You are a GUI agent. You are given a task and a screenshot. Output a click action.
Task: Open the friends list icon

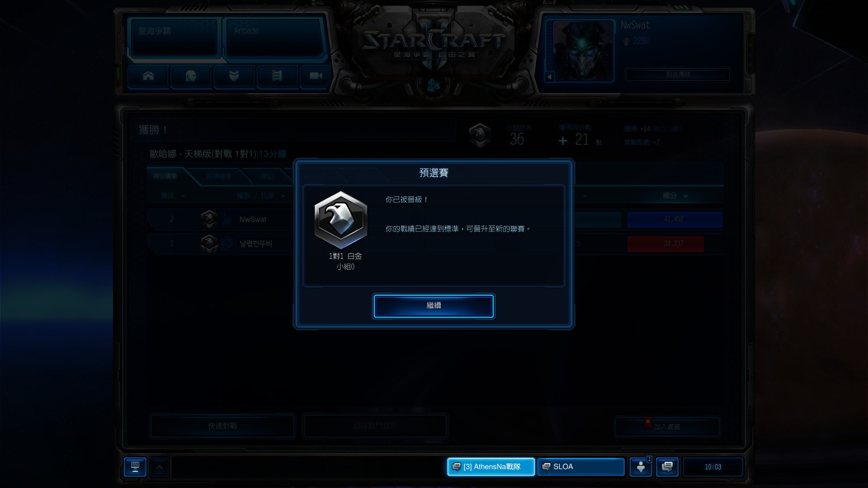tap(641, 467)
